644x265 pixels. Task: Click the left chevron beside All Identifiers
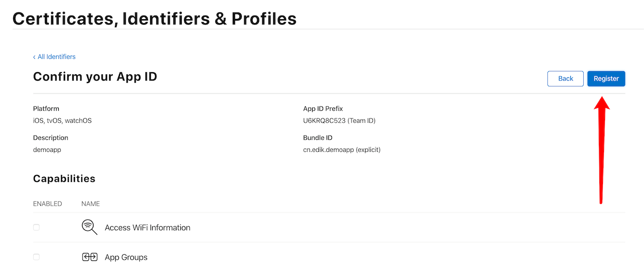pyautogui.click(x=34, y=57)
